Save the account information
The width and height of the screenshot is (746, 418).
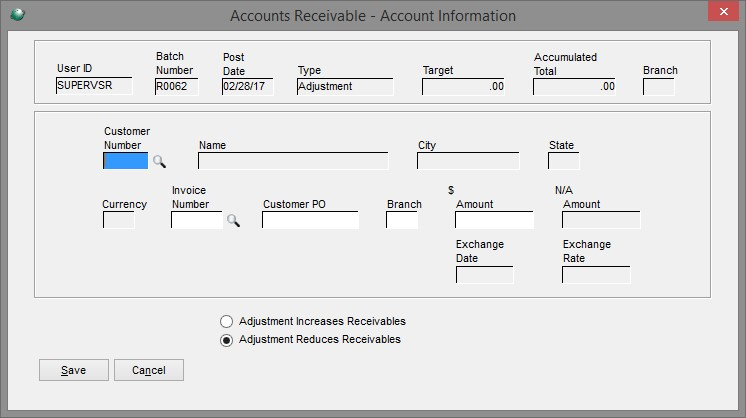tap(74, 370)
